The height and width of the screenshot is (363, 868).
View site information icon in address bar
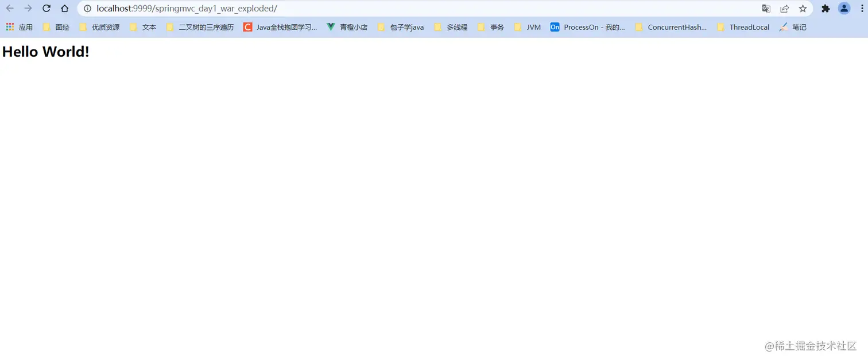coord(87,9)
